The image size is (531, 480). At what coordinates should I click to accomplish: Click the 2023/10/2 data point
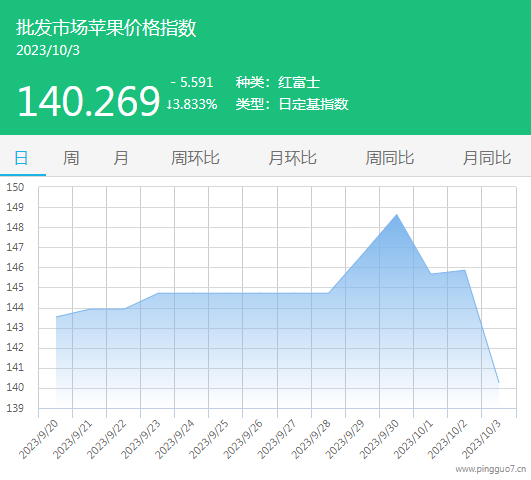coord(465,270)
